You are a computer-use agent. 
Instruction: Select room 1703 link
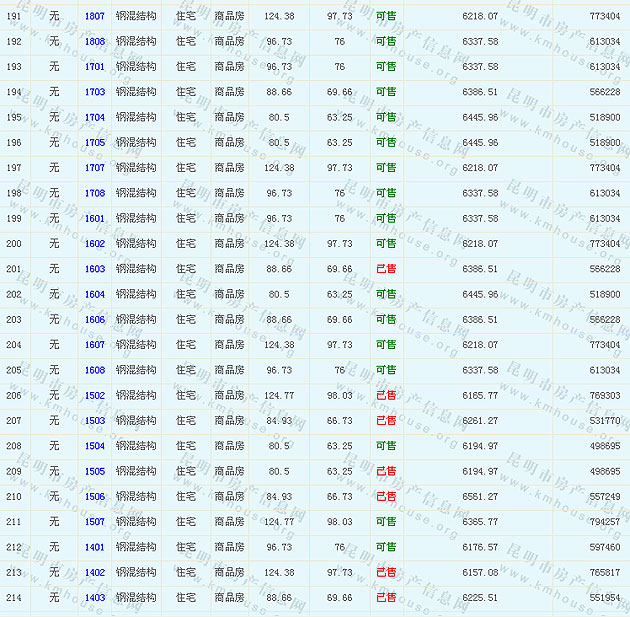coord(95,92)
